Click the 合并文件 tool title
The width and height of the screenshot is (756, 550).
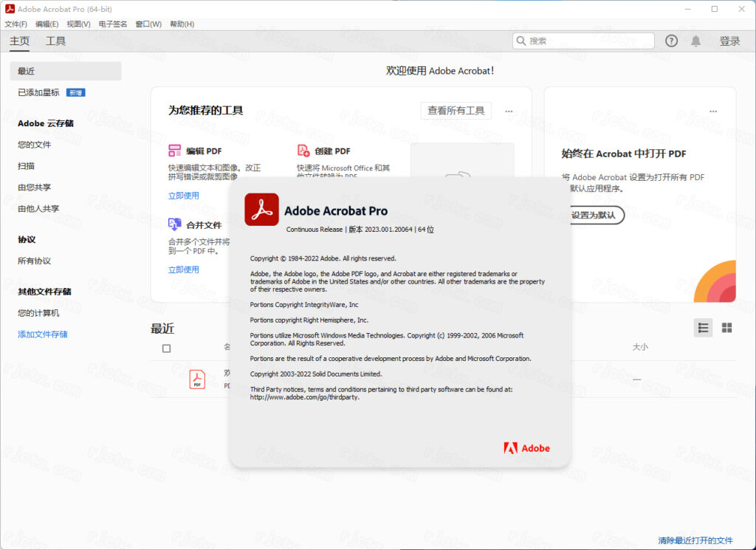click(204, 225)
